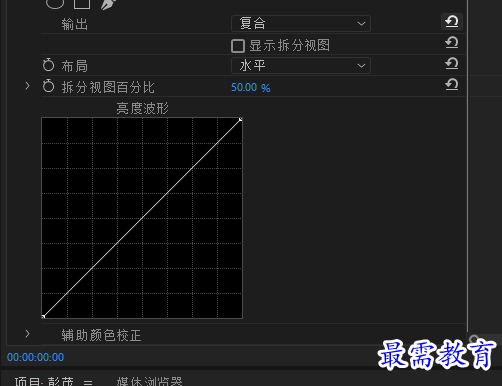Click the bottom-left curve control point
Image resolution: width=502 pixels, height=386 pixels.
43,316
